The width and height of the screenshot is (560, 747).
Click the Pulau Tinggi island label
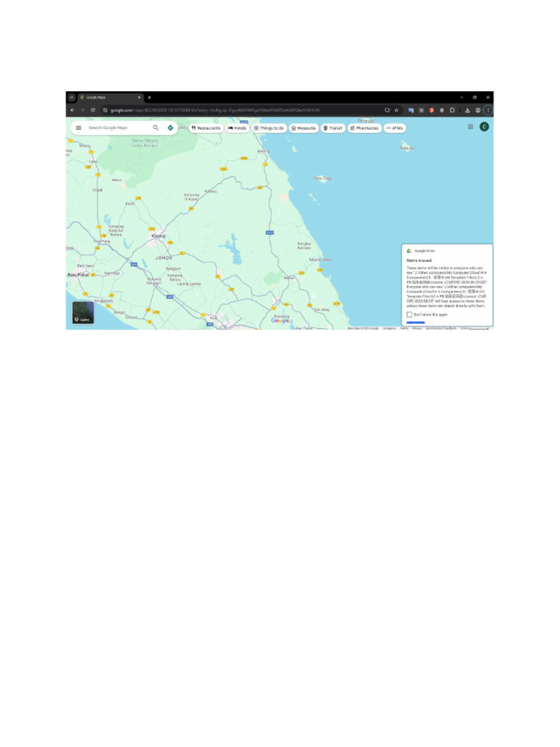(322, 178)
